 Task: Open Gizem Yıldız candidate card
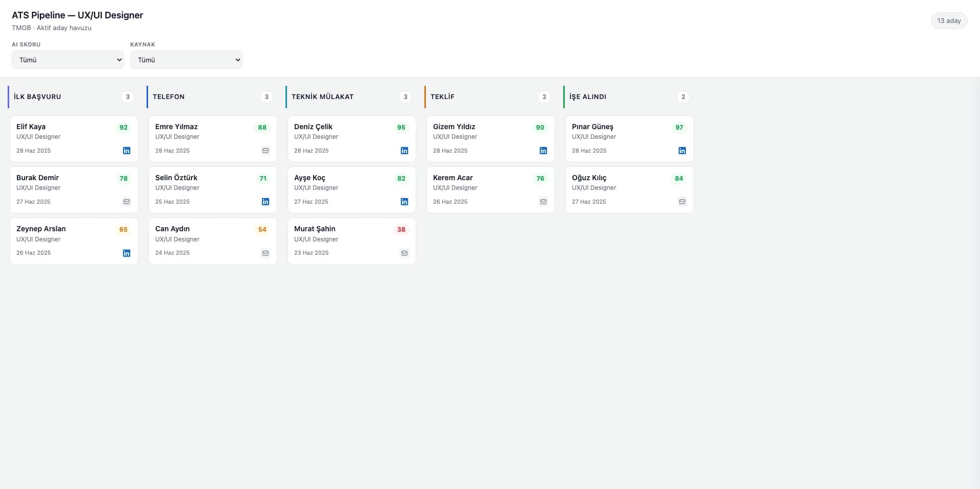coord(491,139)
